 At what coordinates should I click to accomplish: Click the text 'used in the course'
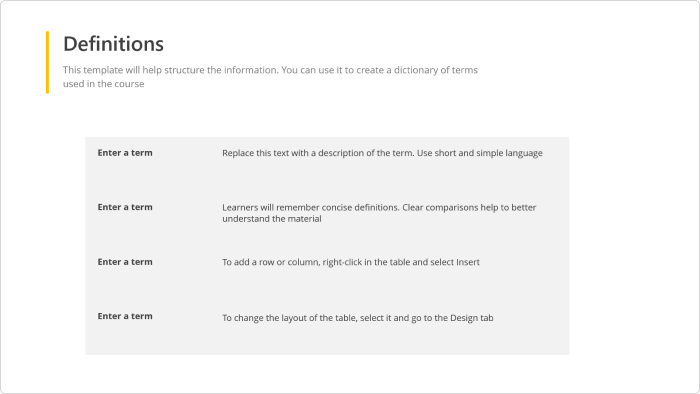tap(104, 84)
